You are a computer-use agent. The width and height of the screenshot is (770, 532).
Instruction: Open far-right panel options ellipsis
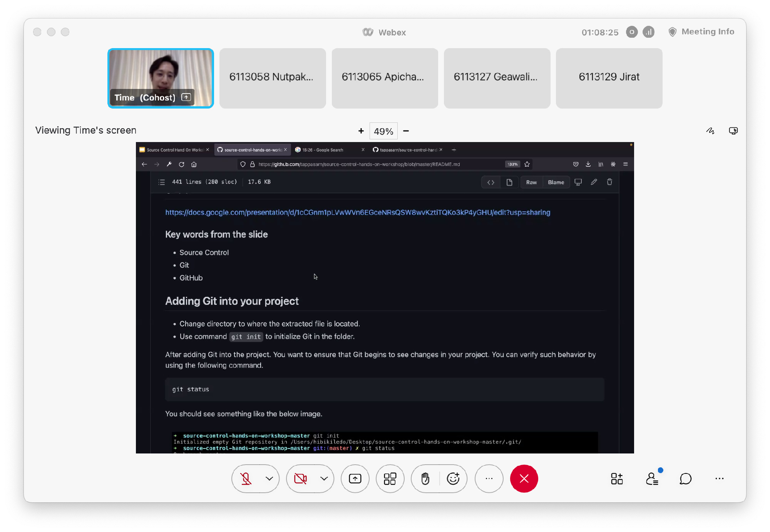pos(719,478)
